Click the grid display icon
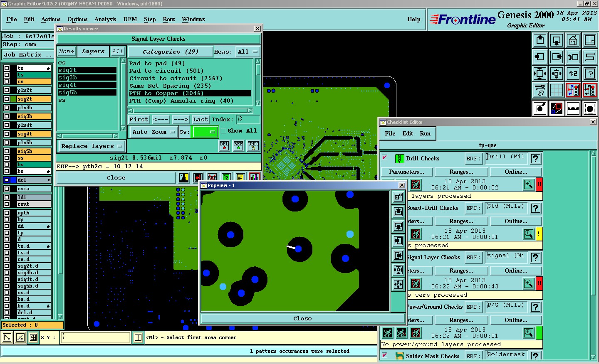The height and width of the screenshot is (364, 599). [557, 90]
